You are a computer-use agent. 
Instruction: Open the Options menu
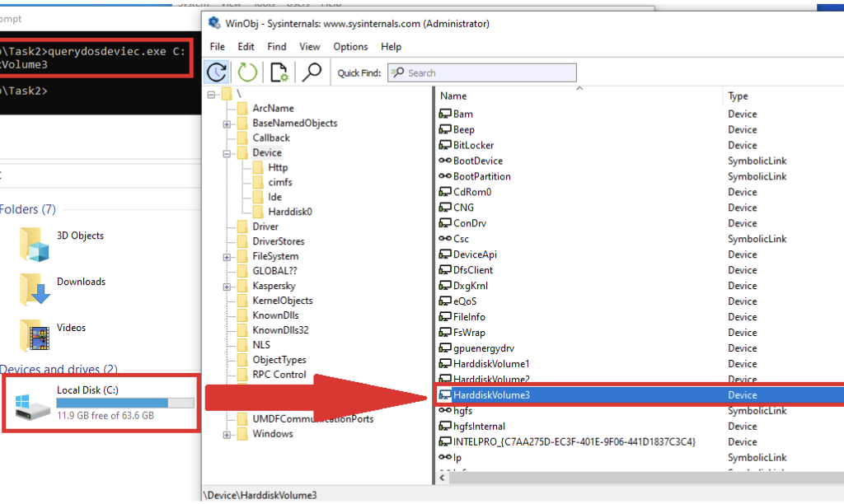coord(350,47)
